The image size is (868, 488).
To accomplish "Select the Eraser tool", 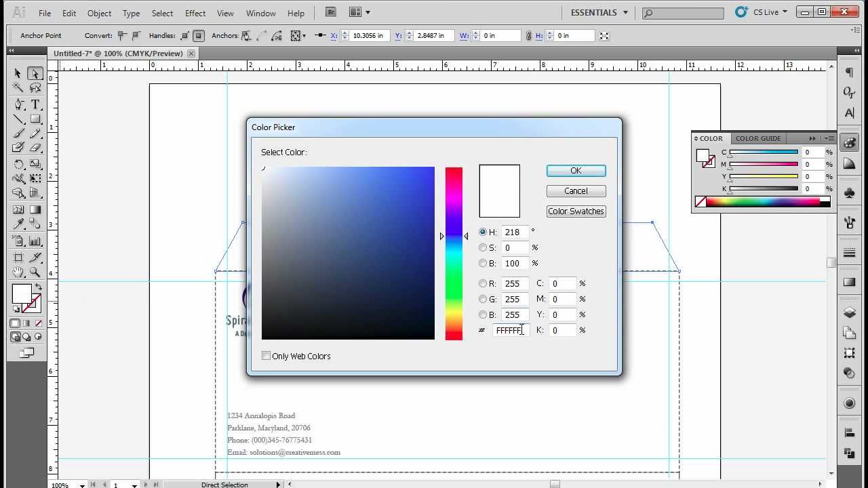I will 35,148.
